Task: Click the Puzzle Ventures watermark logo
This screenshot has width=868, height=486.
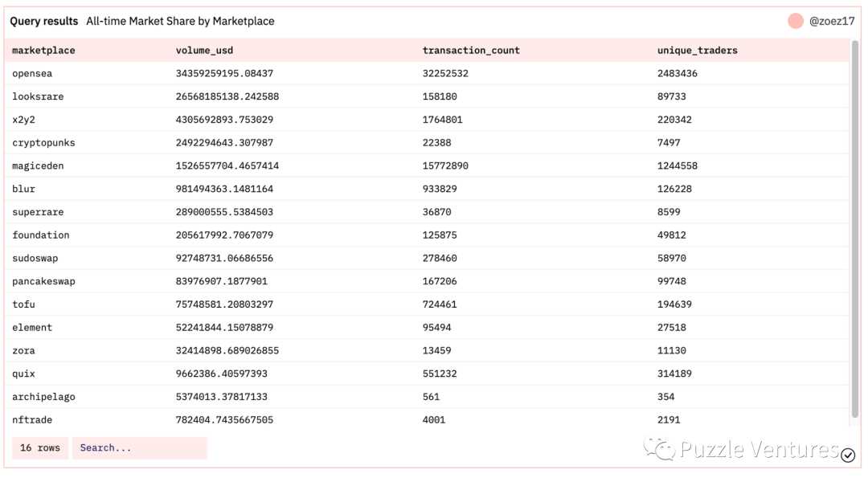Action: (x=739, y=449)
